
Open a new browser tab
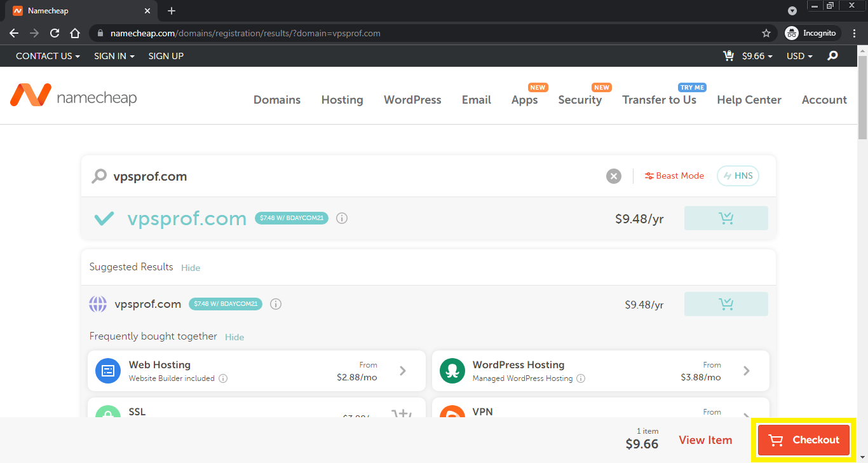(172, 11)
